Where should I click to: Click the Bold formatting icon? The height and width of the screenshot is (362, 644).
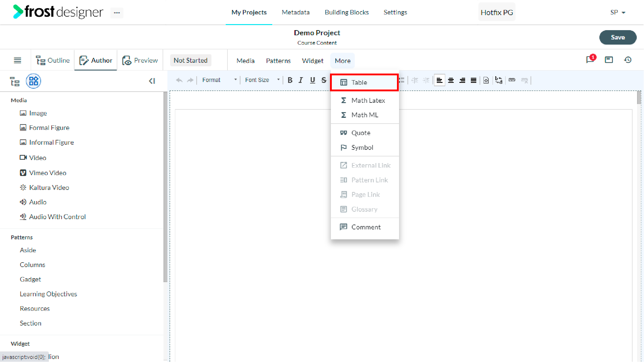(x=290, y=80)
